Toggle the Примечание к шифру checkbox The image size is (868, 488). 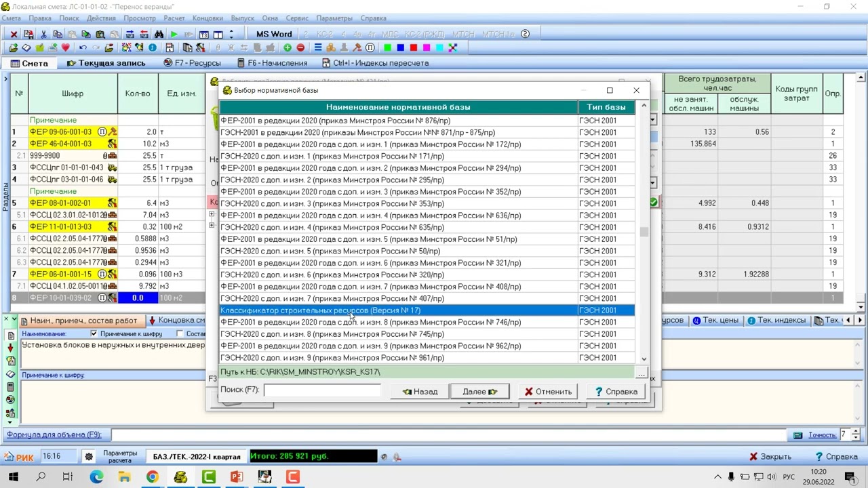94,333
